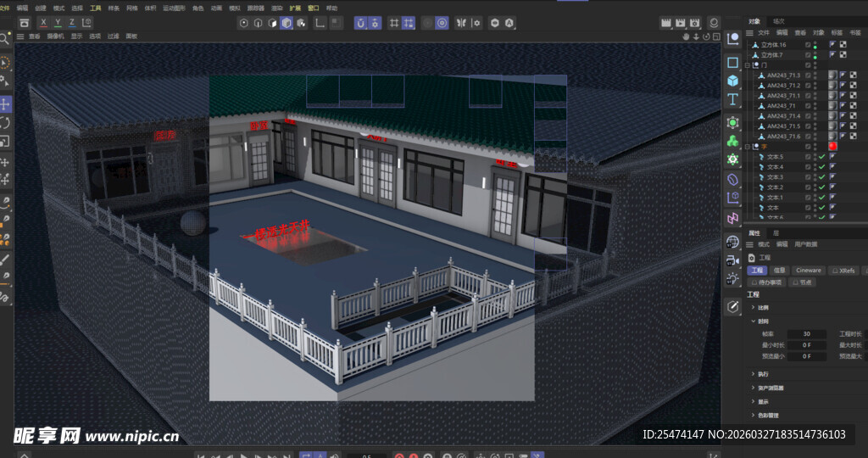The width and height of the screenshot is (868, 458).
Task: Toggle the green checkmark for 文本.5
Action: (821, 157)
